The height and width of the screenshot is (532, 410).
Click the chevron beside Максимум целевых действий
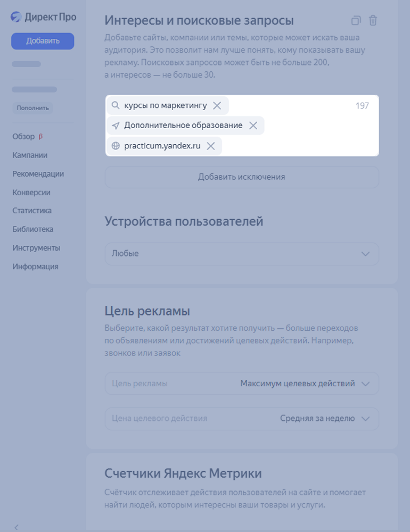coord(365,384)
